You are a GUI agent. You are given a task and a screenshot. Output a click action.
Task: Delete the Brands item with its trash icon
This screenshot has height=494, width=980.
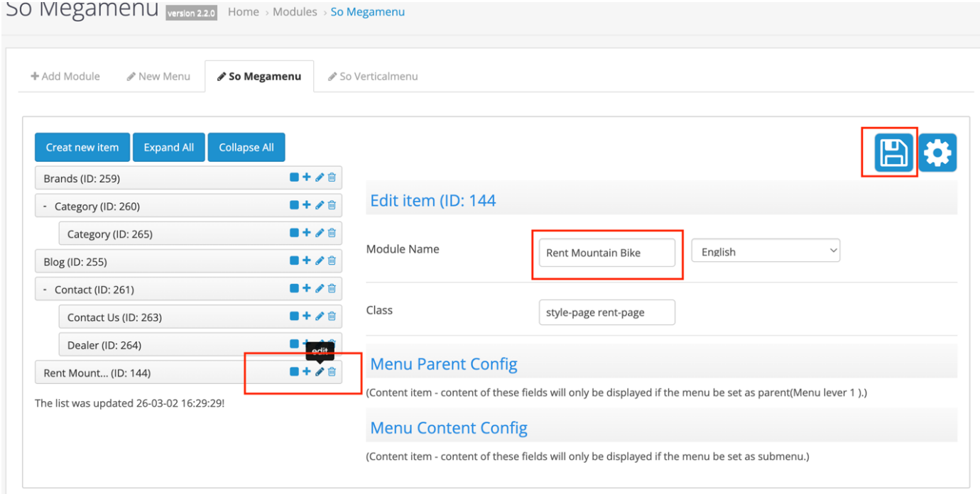point(332,177)
